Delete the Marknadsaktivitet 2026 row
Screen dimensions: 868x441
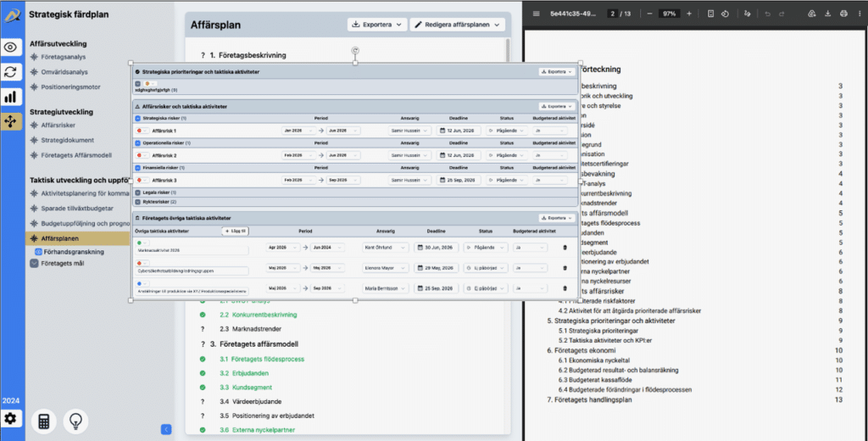pos(565,247)
